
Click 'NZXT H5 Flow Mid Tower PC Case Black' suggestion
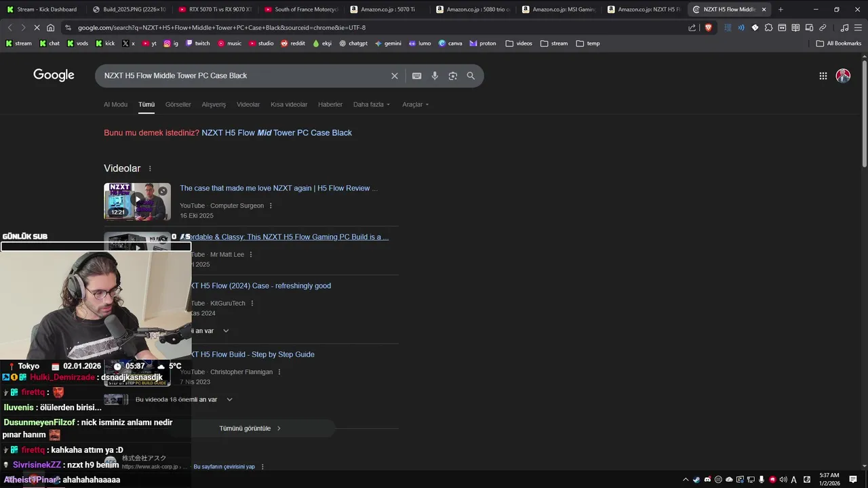pyautogui.click(x=277, y=133)
